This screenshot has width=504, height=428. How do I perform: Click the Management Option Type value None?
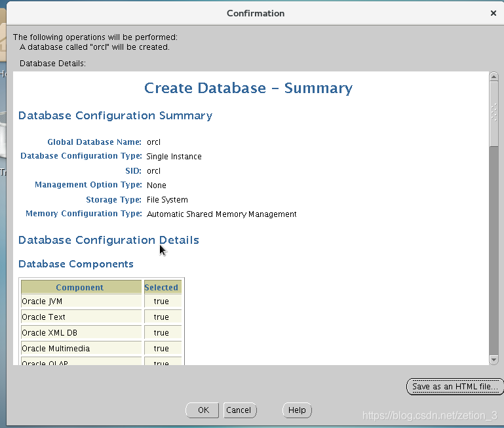pyautogui.click(x=157, y=185)
